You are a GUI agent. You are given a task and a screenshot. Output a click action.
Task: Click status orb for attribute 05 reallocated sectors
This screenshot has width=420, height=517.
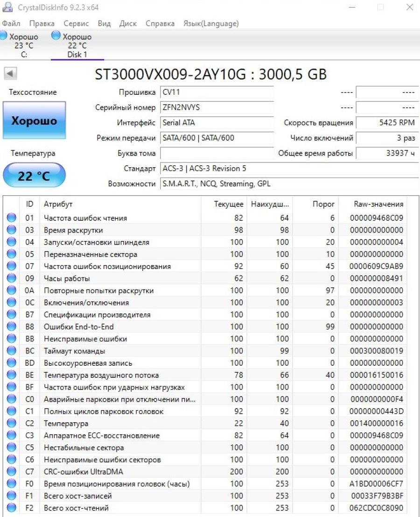click(12, 254)
